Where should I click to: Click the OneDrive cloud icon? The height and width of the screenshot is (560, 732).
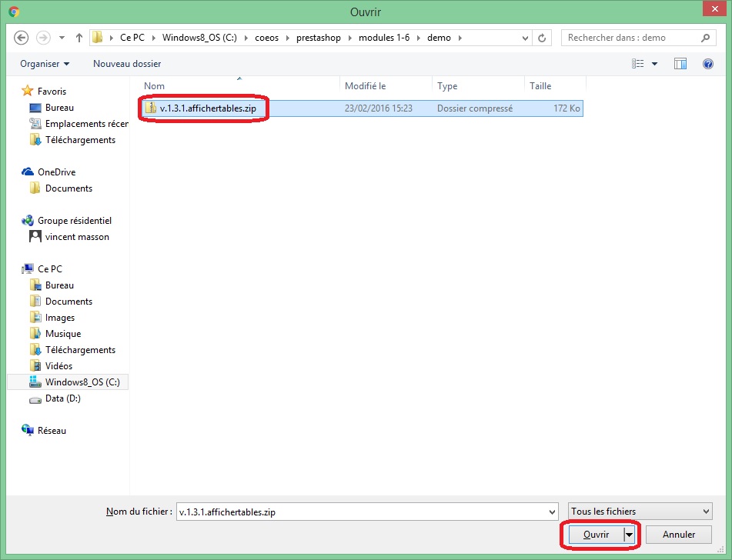coord(28,172)
